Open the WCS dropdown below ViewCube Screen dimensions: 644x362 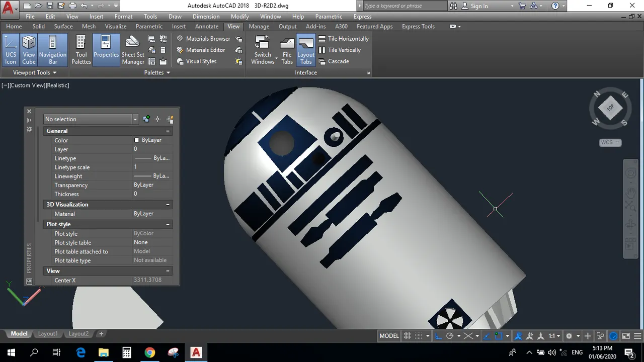click(x=610, y=143)
